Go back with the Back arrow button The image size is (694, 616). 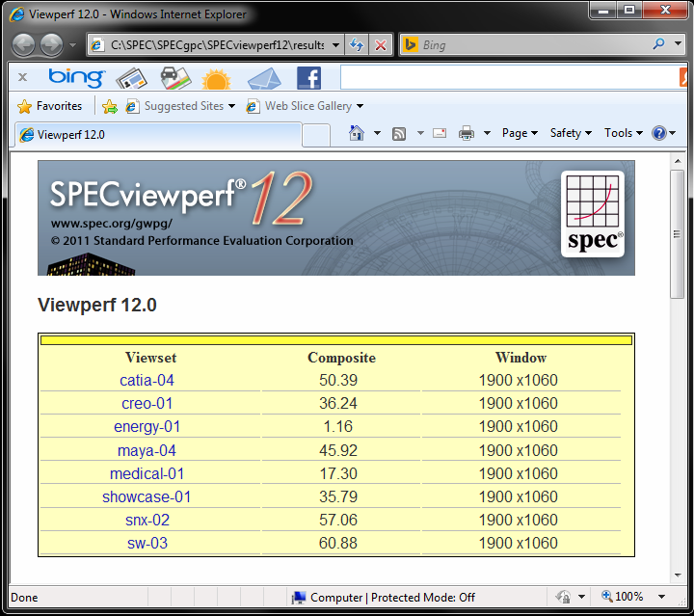point(23,44)
